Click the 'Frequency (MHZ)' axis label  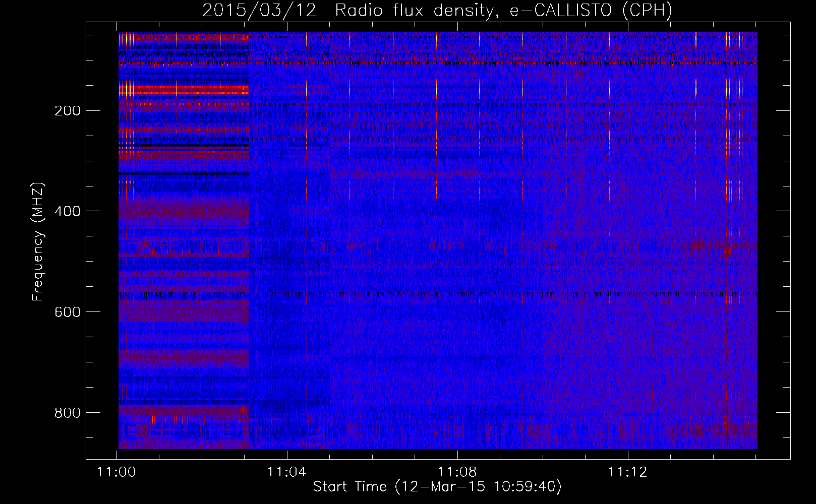(x=38, y=242)
